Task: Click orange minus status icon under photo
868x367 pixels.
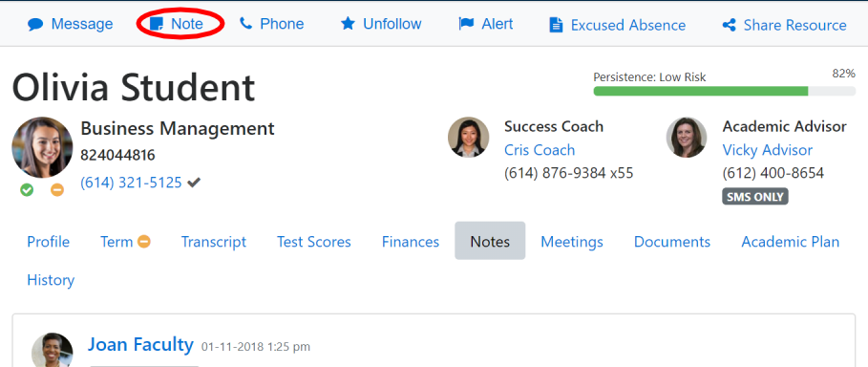Action: pyautogui.click(x=57, y=190)
